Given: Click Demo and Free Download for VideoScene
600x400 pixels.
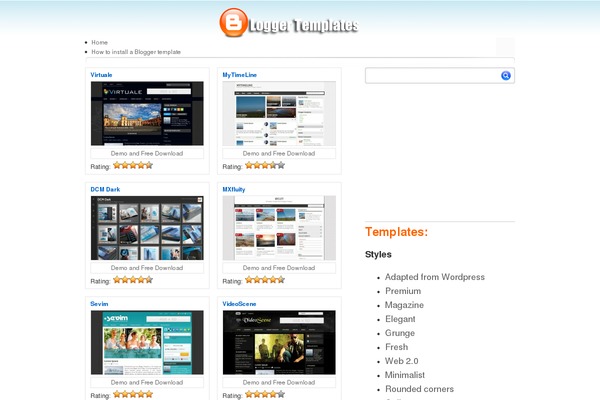Looking at the screenshot, I should coord(279,382).
